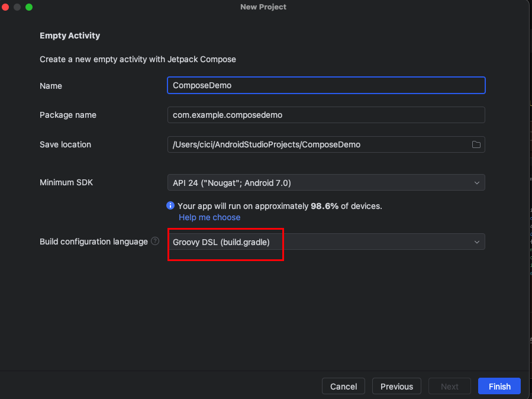
Task: Click into the Package name field
Action: (325, 115)
